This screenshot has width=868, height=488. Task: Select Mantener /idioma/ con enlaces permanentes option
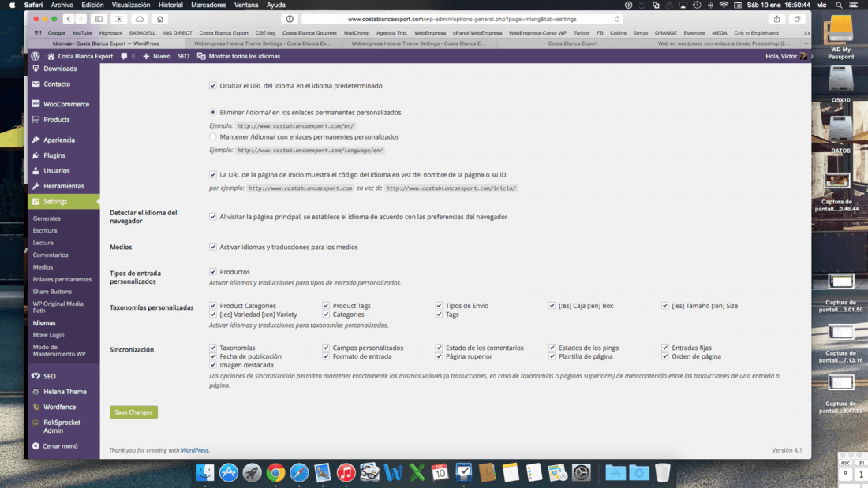click(212, 136)
